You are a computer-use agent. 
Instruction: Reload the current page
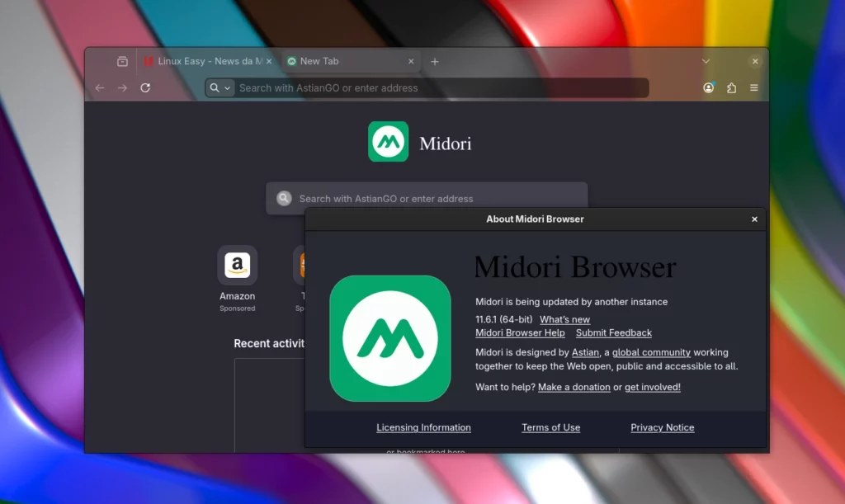click(x=146, y=87)
